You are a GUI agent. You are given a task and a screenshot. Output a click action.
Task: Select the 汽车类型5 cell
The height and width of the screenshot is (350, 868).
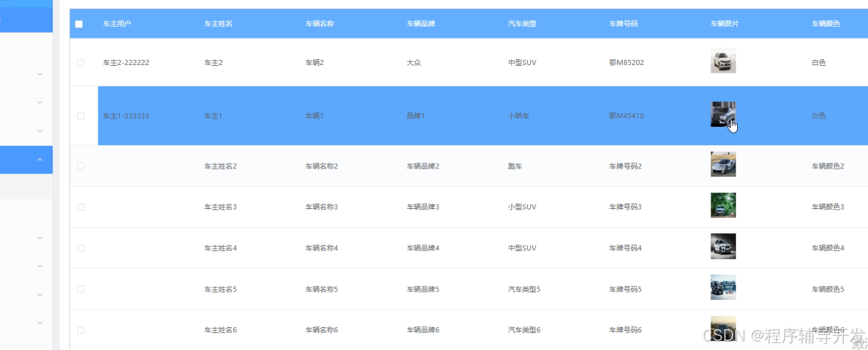click(x=524, y=289)
